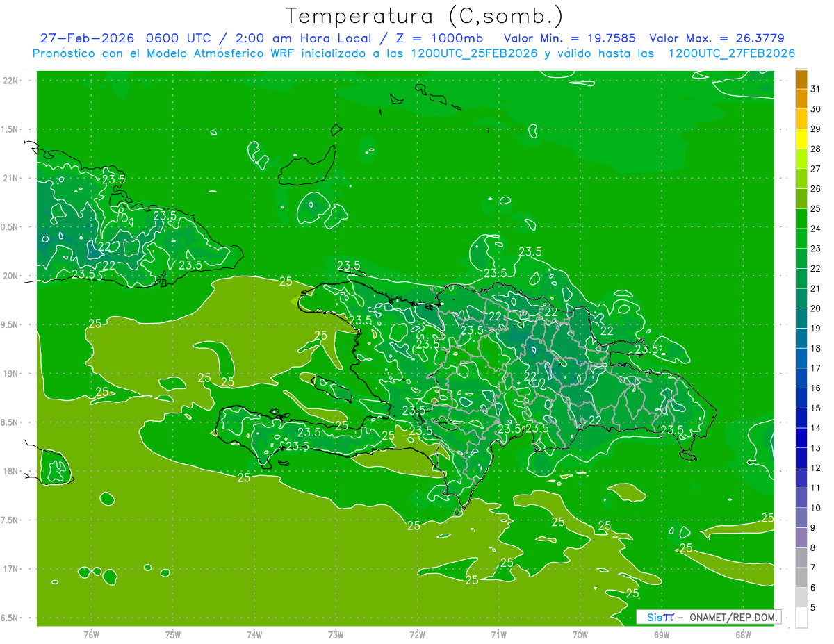Click the 73W longitude axis label

(x=336, y=635)
